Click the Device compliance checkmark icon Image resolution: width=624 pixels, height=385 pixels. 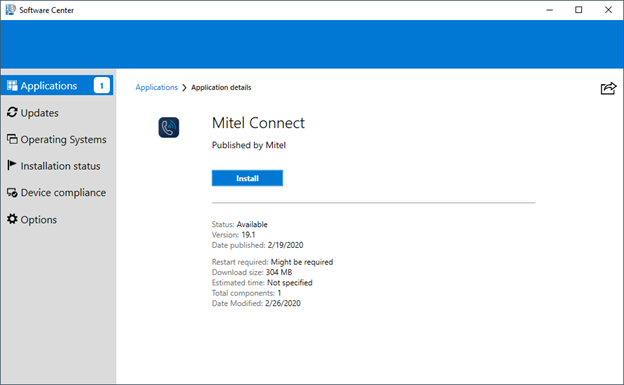pos(12,193)
